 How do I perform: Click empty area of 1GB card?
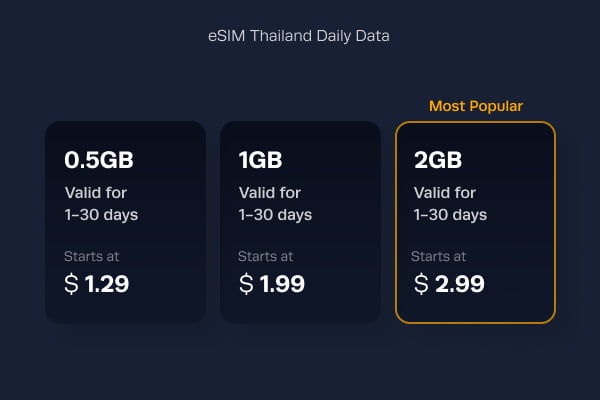click(x=344, y=237)
